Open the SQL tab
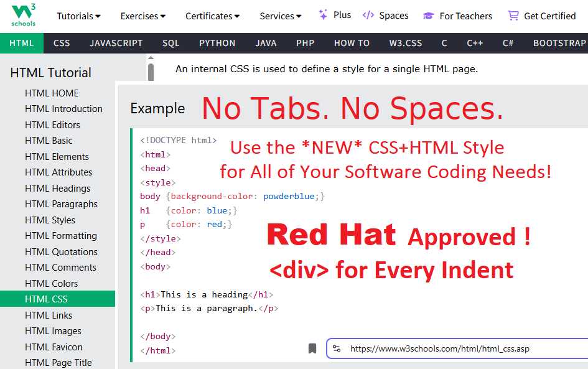588x369 pixels. click(x=170, y=43)
